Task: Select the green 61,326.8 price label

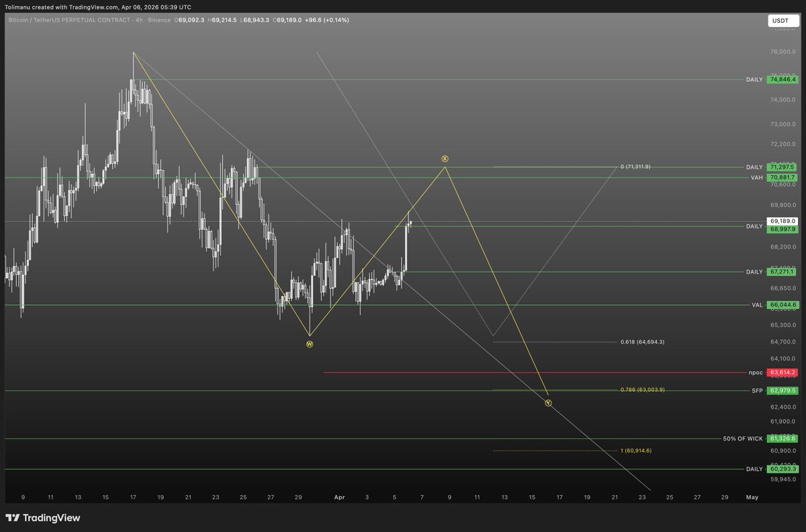Action: (x=783, y=439)
